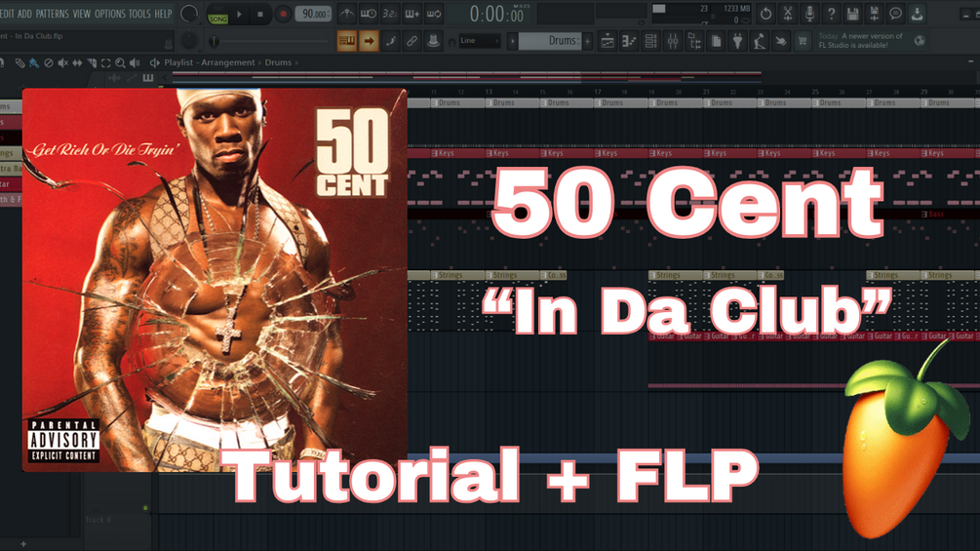Click bar 17 on playlist timeline

[598, 92]
